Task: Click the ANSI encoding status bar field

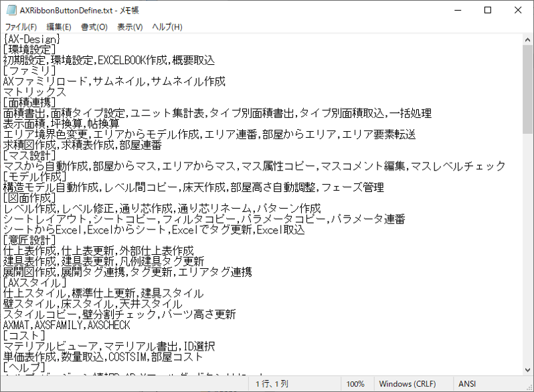Action: [467, 384]
